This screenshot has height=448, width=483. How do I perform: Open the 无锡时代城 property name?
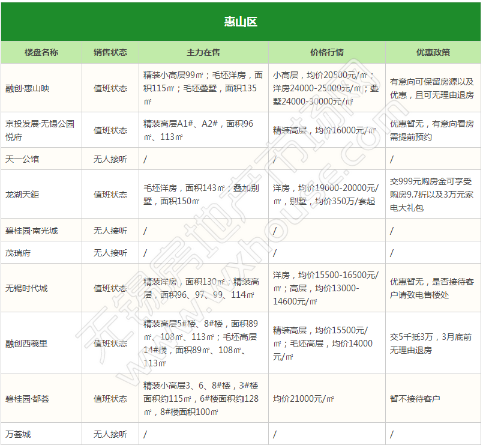[26, 288]
